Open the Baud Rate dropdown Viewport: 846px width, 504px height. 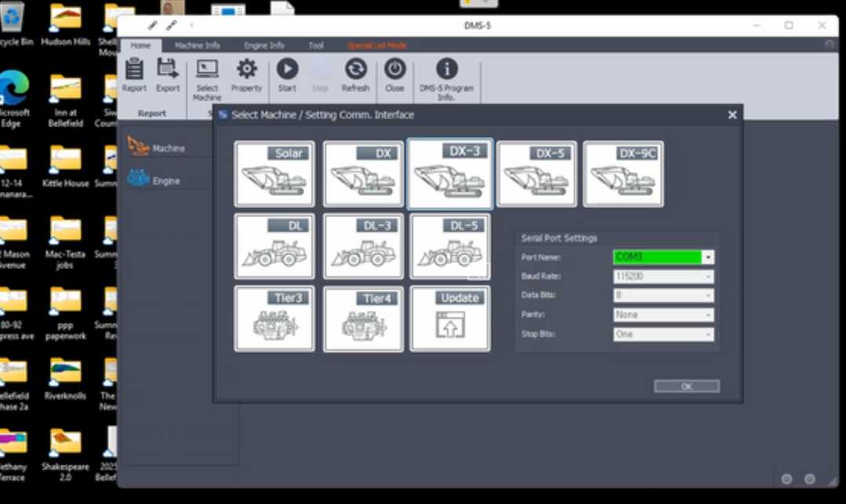click(708, 277)
